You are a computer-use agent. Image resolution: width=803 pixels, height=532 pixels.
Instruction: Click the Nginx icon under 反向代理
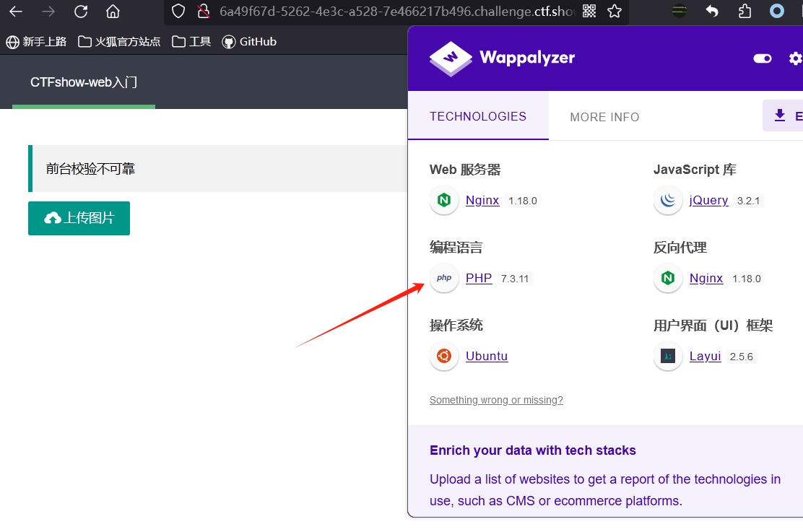click(668, 278)
